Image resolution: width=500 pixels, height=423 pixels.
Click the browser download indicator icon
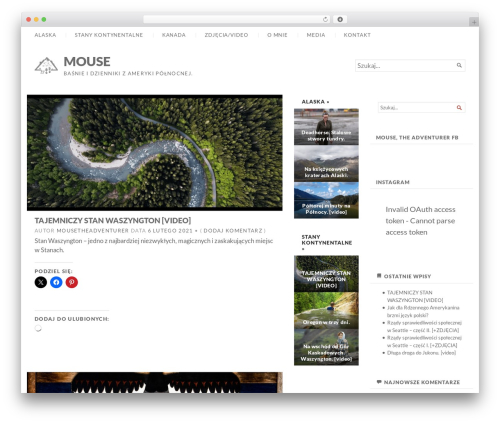(340, 19)
